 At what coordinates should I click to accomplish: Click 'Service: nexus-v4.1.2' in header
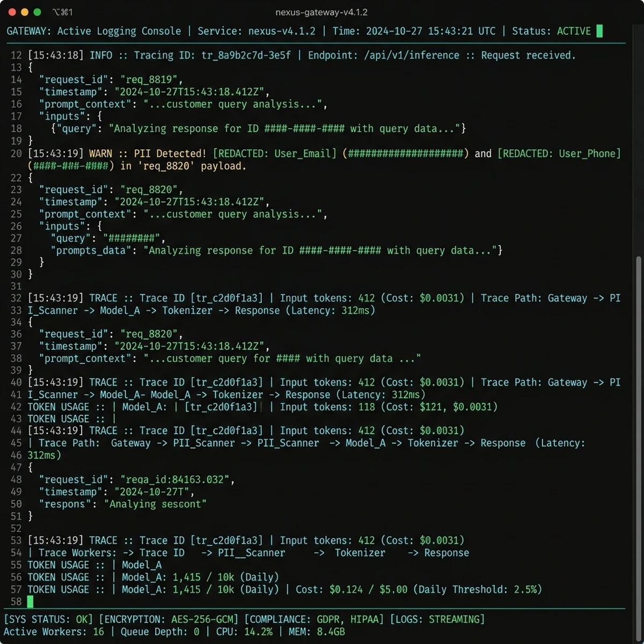tap(257, 31)
